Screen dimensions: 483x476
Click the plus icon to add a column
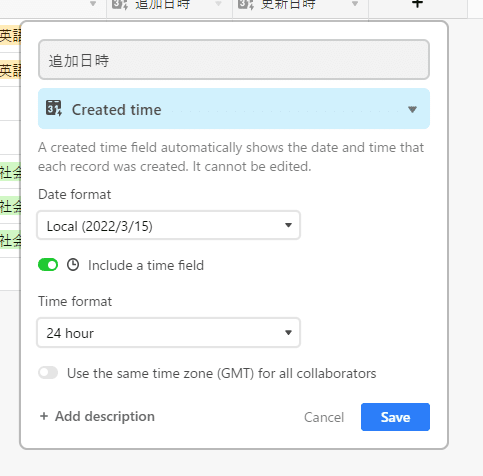417,4
